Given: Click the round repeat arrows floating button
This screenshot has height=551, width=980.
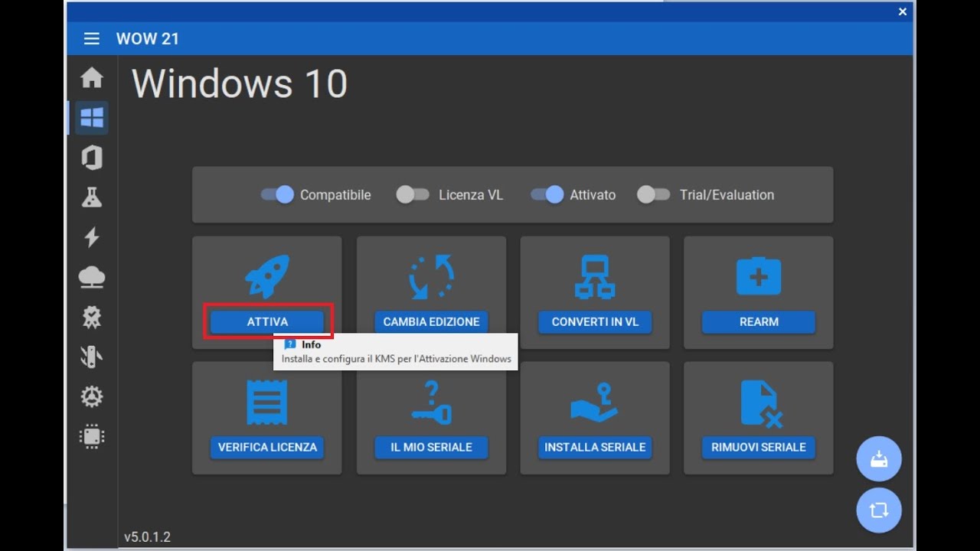Looking at the screenshot, I should (x=879, y=510).
